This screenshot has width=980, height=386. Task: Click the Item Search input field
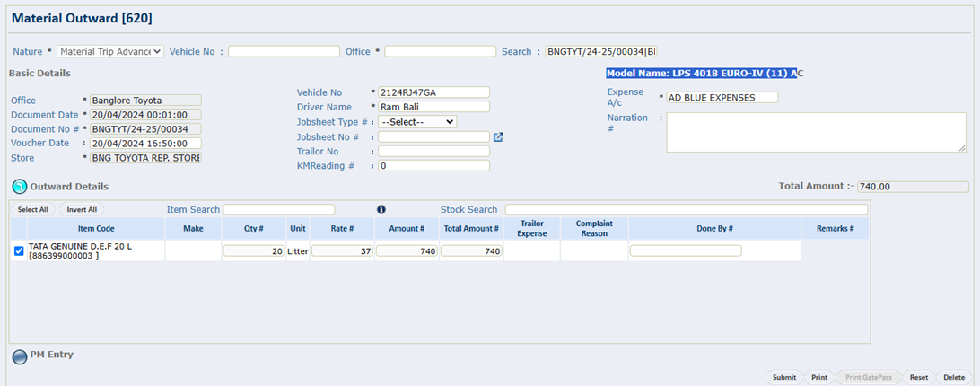pos(278,209)
